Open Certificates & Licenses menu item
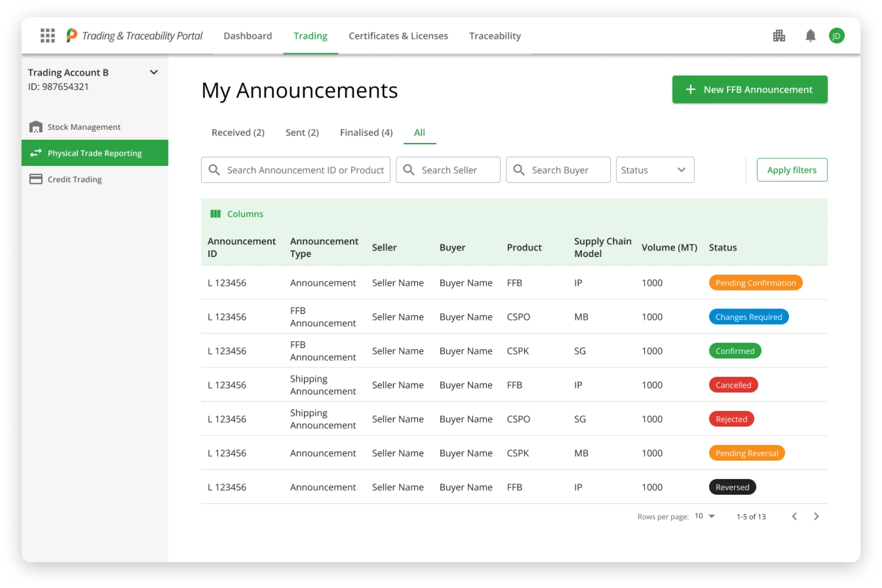Viewport: 882px width, 588px height. 398,35
